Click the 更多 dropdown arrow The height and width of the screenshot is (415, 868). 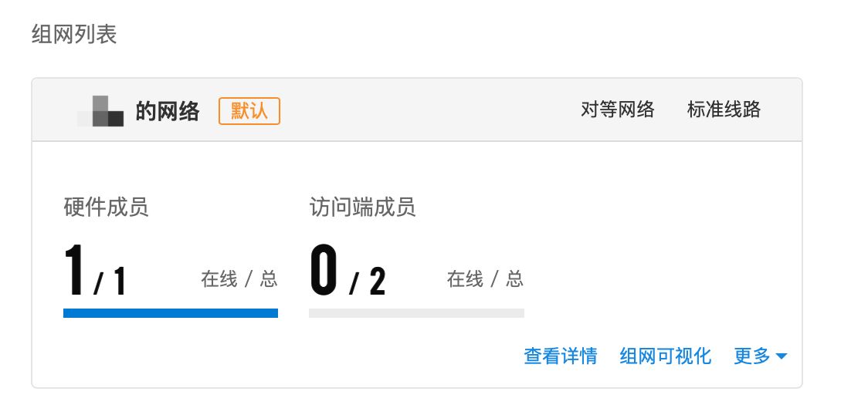(781, 356)
